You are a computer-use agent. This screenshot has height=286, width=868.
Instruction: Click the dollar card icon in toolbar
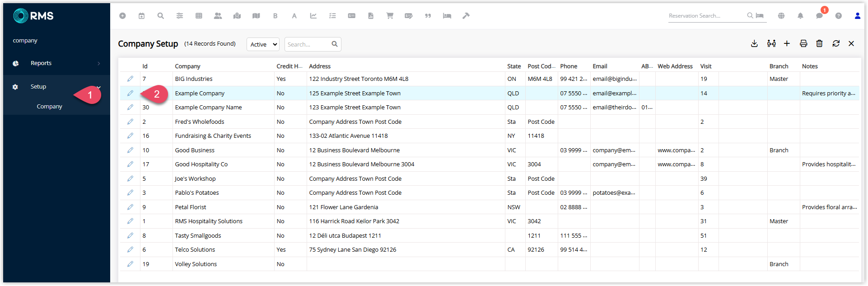pyautogui.click(x=351, y=16)
